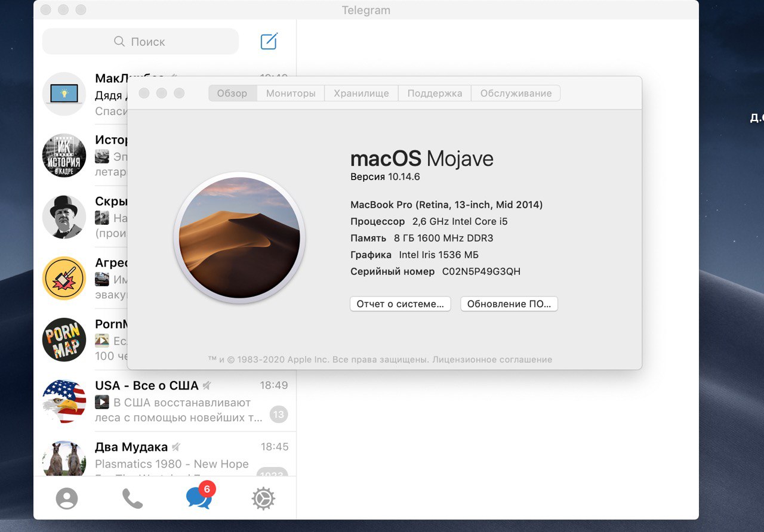Switch to the Обзор tab
The width and height of the screenshot is (764, 532).
(232, 93)
